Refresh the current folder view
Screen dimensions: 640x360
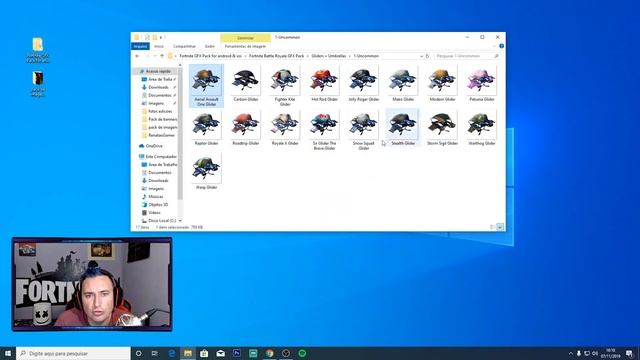[427, 56]
